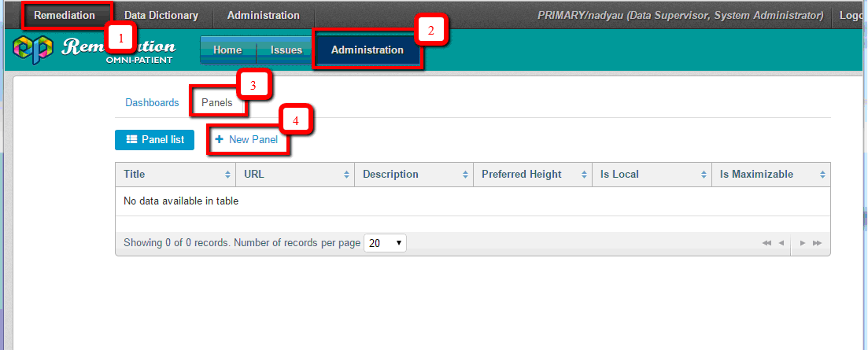Go to the next page arrow
Image resolution: width=868 pixels, height=350 pixels.
click(803, 244)
